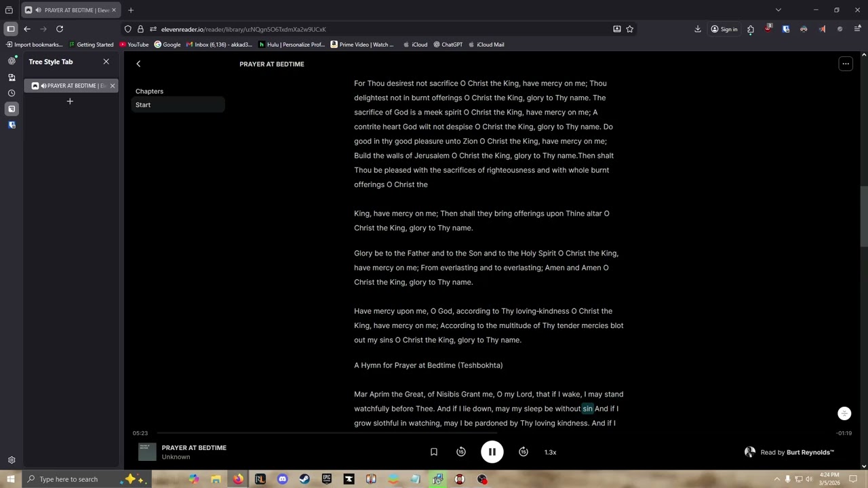The width and height of the screenshot is (868, 488).
Task: Add a new tab in Tree Style Tab
Action: [70, 101]
